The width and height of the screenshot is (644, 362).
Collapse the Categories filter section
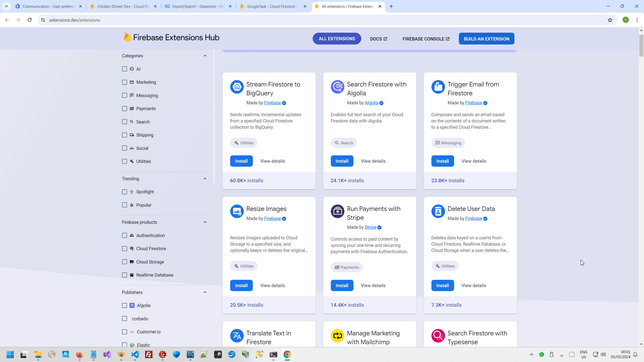pyautogui.click(x=205, y=56)
